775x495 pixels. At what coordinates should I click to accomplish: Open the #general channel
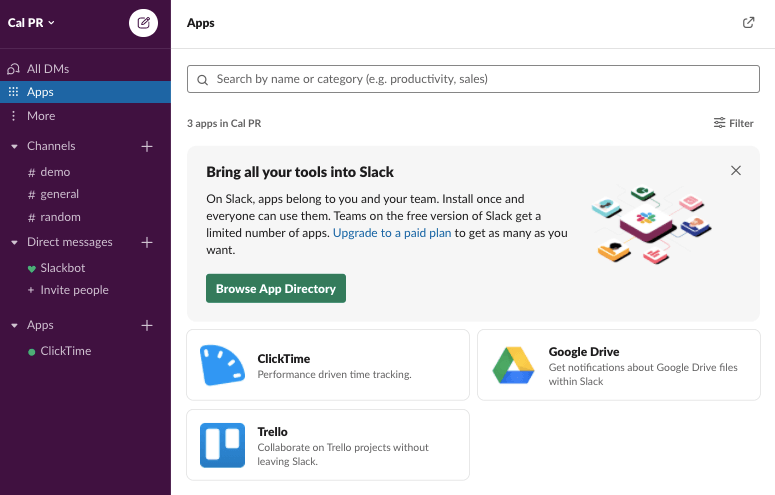pos(59,194)
